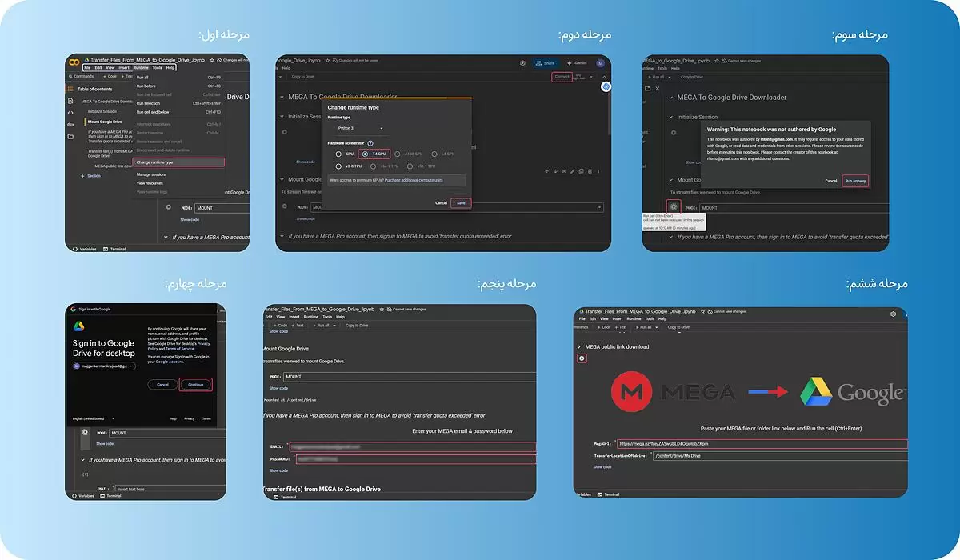960x560 pixels.
Task: Click move cell down arrow in step two
Action: click(555, 170)
